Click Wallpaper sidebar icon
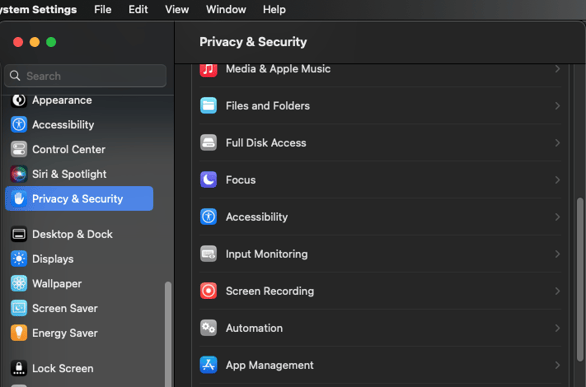This screenshot has height=387, width=586. click(19, 284)
